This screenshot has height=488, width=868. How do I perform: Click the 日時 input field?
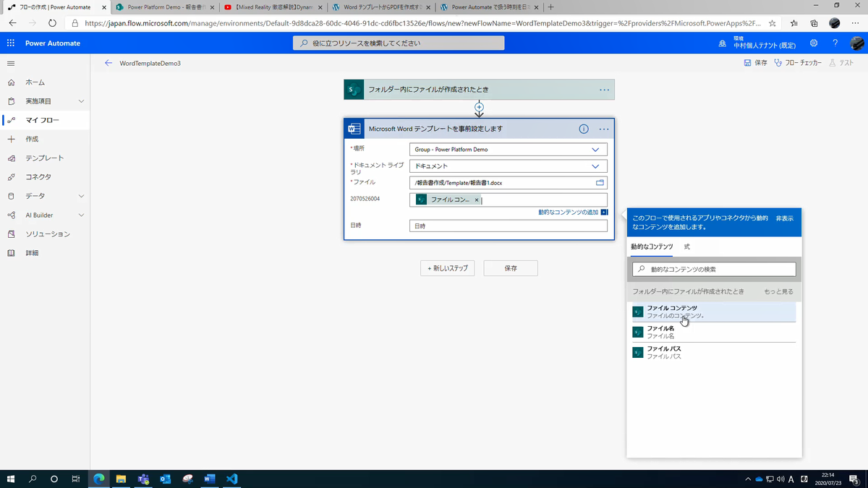[x=508, y=226]
